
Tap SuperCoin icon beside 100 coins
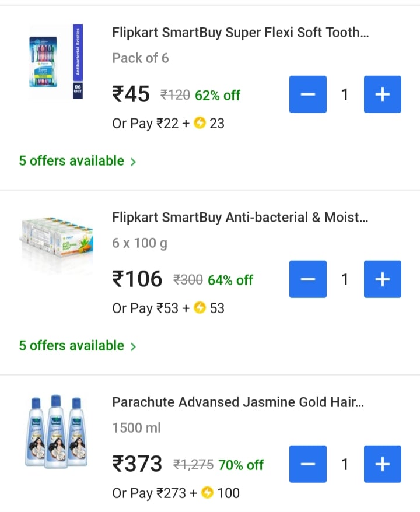[207, 493]
